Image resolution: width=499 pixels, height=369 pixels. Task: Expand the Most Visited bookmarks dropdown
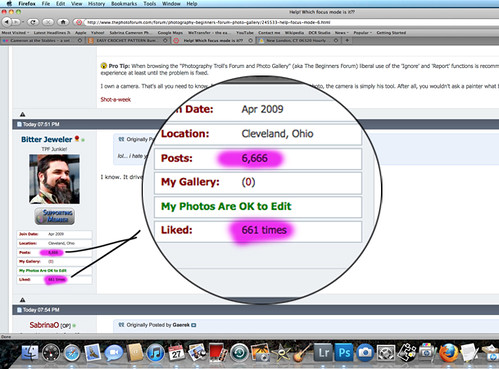(x=15, y=33)
